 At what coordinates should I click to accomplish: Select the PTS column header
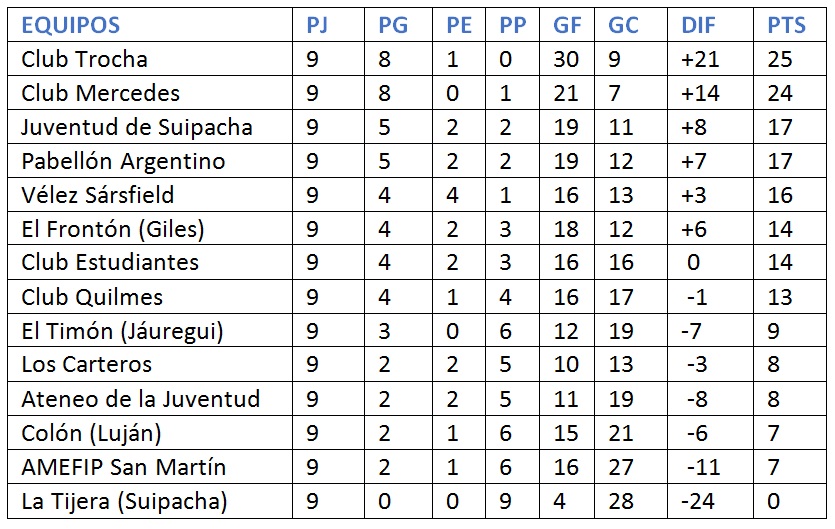point(786,25)
